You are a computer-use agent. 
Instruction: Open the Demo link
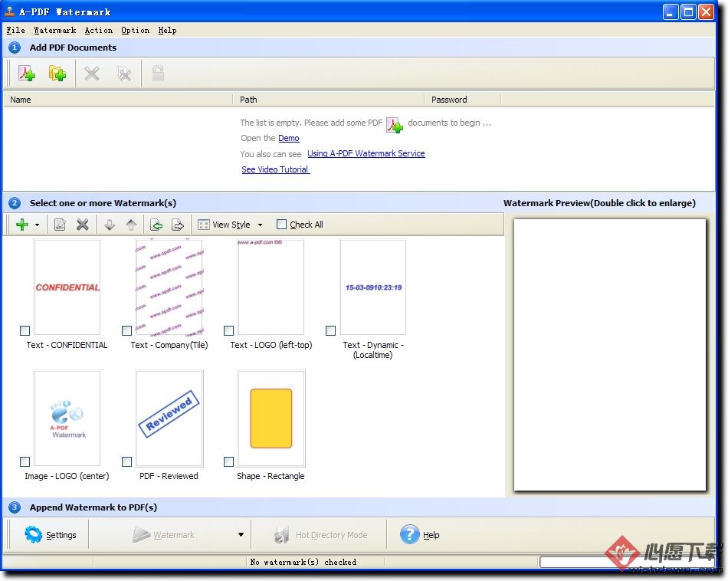click(289, 138)
